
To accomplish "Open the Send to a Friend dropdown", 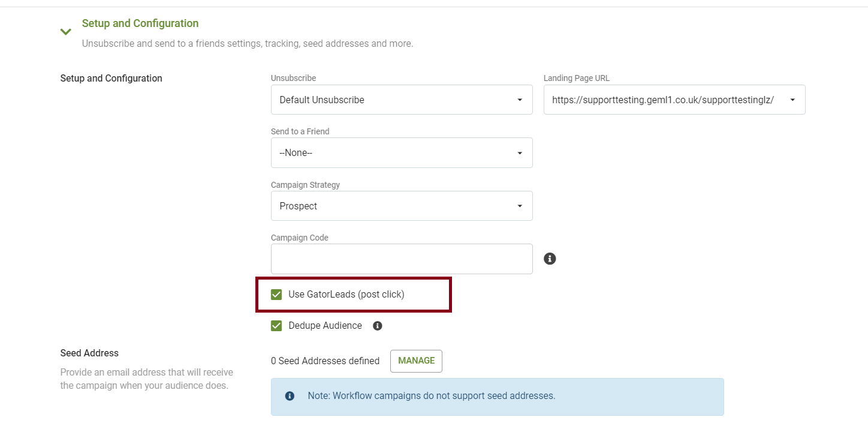I will click(x=402, y=152).
